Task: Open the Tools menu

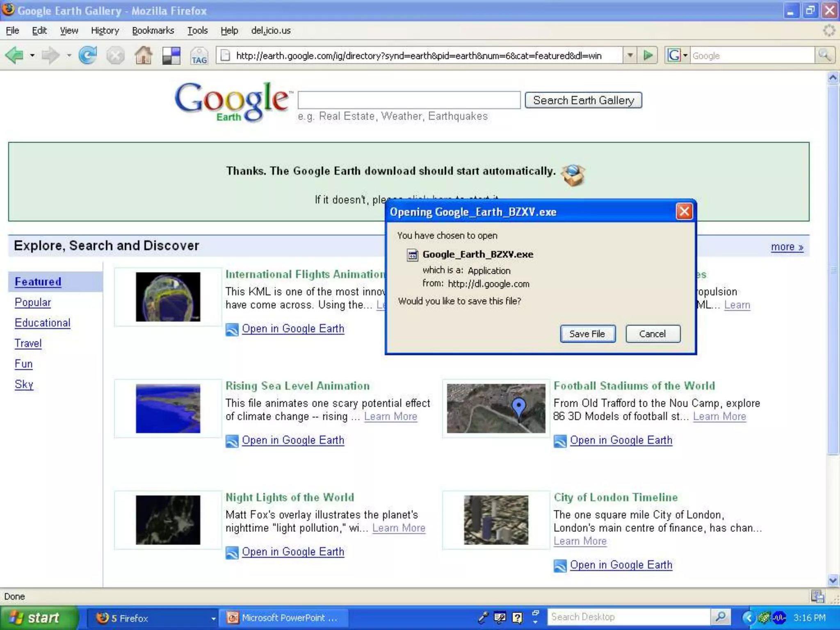Action: pos(197,30)
